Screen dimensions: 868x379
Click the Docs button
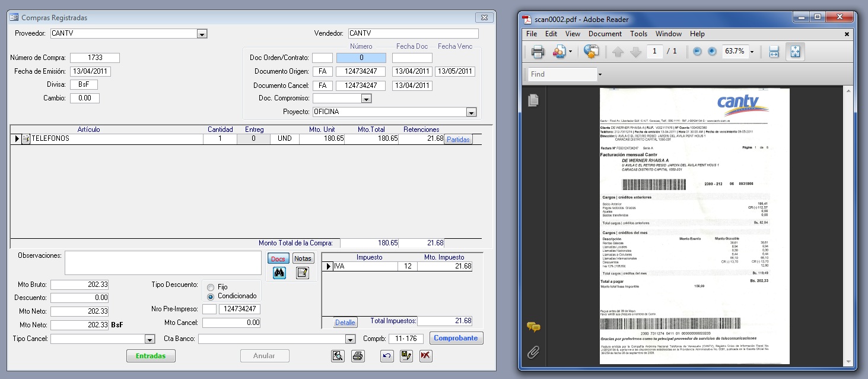pos(278,258)
